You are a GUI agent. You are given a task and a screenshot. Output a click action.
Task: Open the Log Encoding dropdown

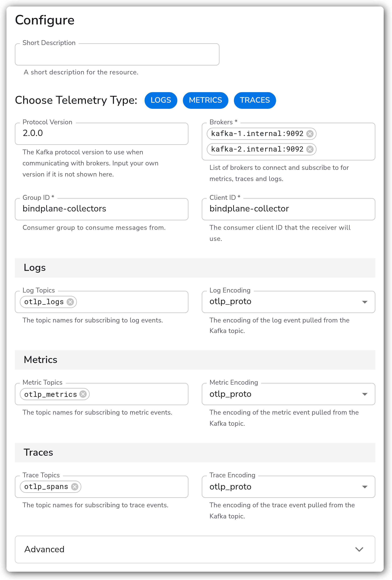288,302
